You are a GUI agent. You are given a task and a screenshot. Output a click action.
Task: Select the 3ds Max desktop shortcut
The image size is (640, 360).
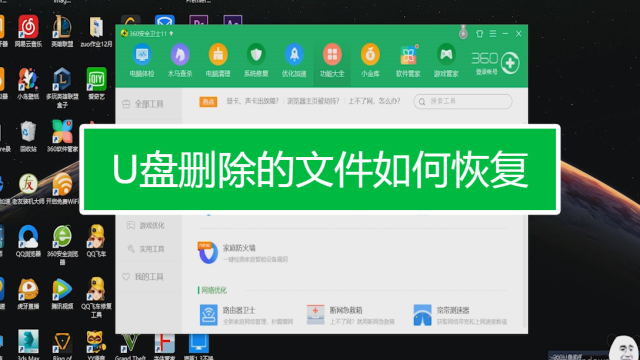tap(28, 344)
